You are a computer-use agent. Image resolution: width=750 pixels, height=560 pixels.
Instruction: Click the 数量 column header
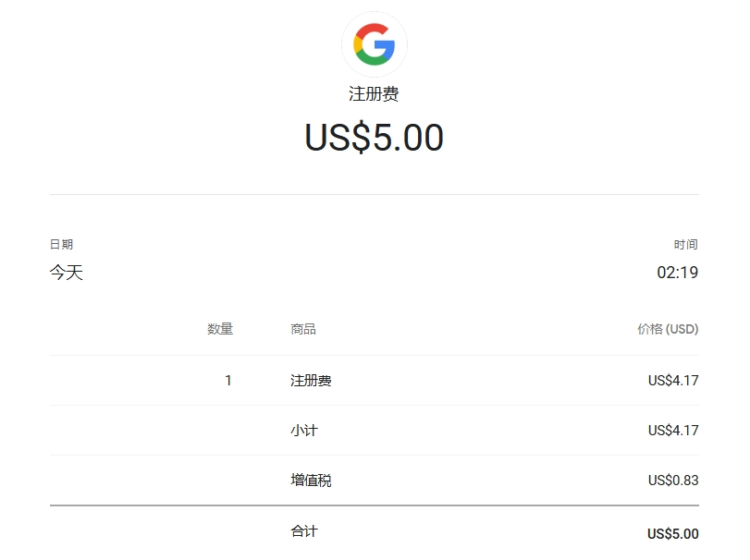click(x=220, y=329)
